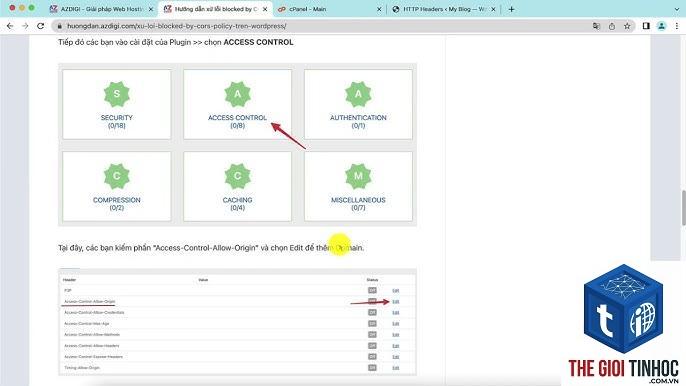Bookmark this page with the star icon
686x386 pixels.
click(x=627, y=26)
